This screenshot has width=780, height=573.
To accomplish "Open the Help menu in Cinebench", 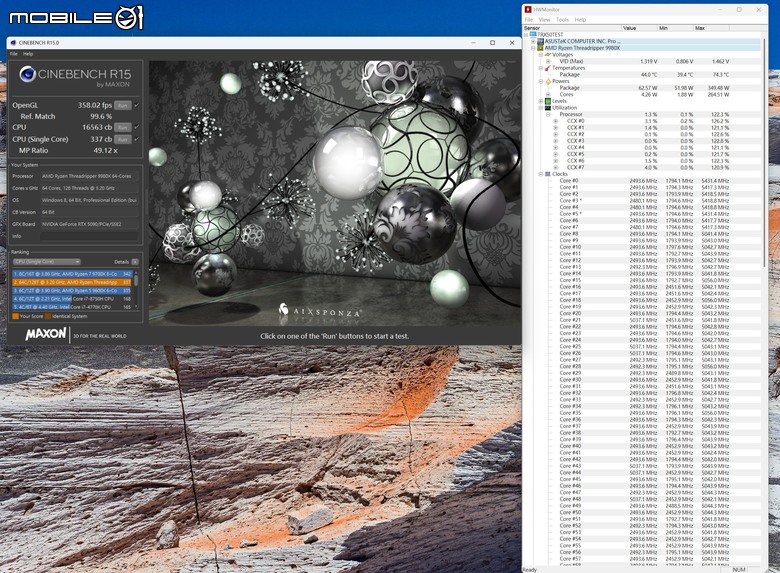I will (x=28, y=54).
